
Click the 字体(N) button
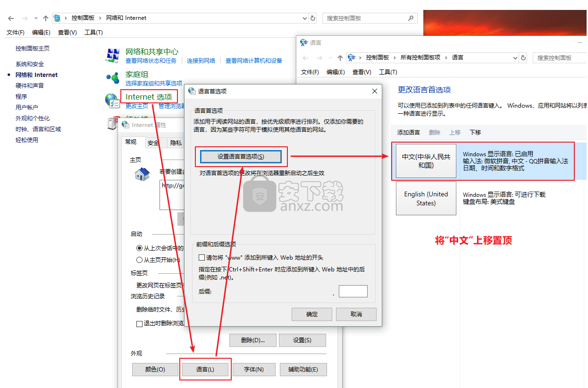point(254,369)
